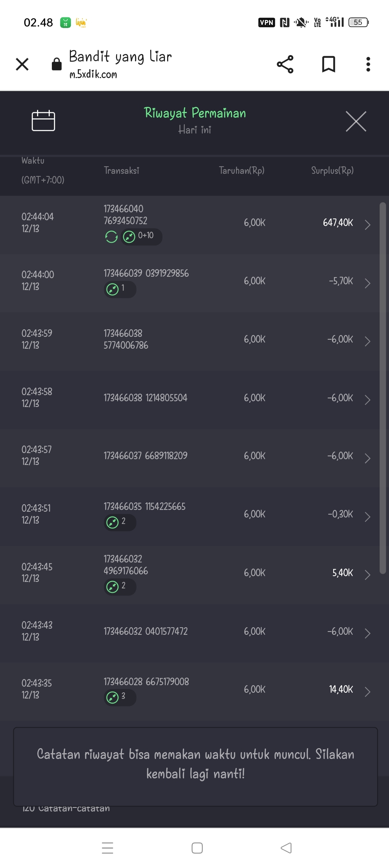This screenshot has width=389, height=868.
Task: Click the replay circular arrow icon
Action: 111,237
